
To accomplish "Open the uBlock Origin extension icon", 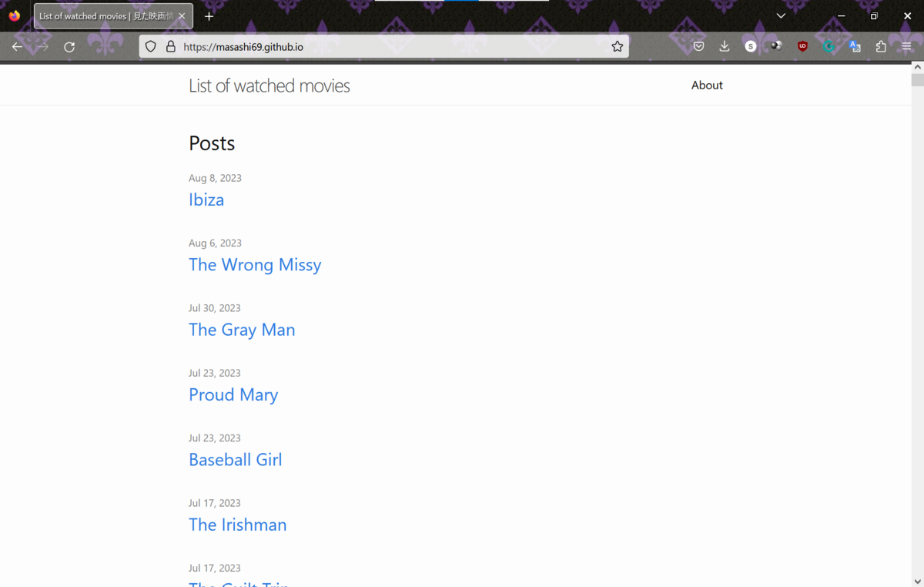I will pyautogui.click(x=802, y=45).
